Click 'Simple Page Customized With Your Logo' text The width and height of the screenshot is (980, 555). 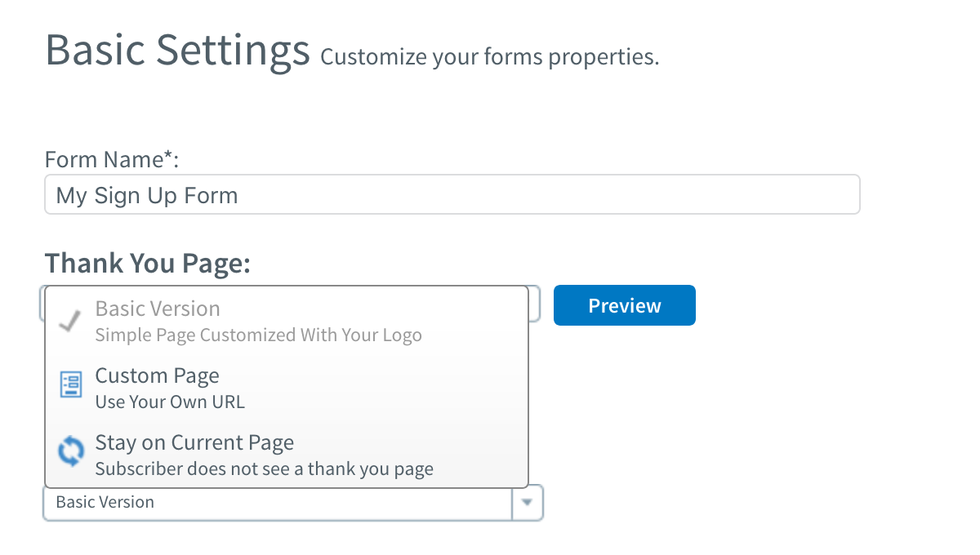tap(258, 335)
